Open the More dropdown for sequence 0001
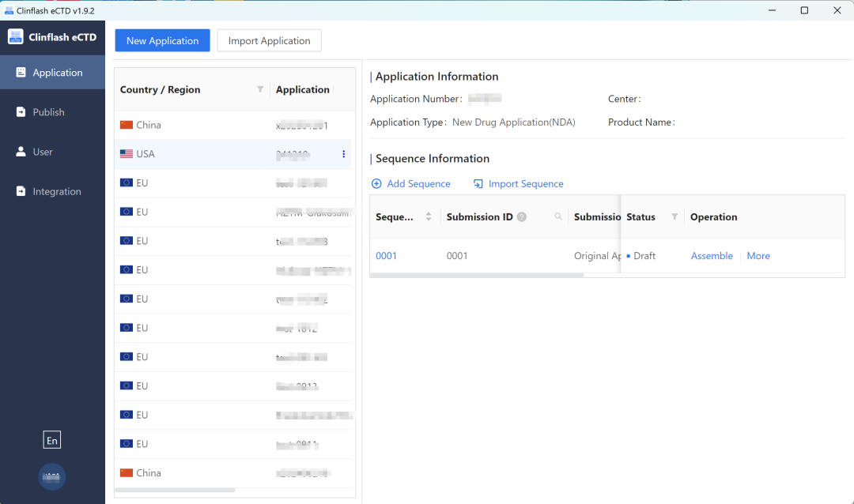The width and height of the screenshot is (854, 504). [x=758, y=256]
